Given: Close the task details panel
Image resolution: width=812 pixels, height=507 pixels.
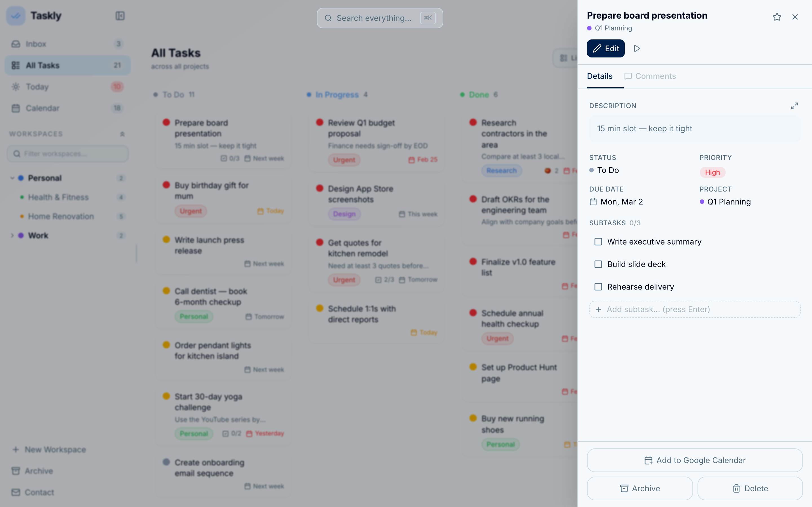Looking at the screenshot, I should tap(795, 17).
